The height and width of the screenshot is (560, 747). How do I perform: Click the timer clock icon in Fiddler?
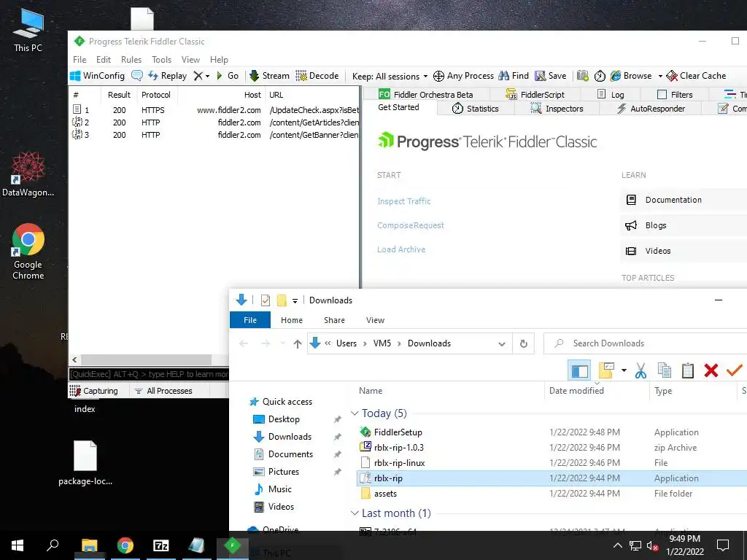(600, 76)
